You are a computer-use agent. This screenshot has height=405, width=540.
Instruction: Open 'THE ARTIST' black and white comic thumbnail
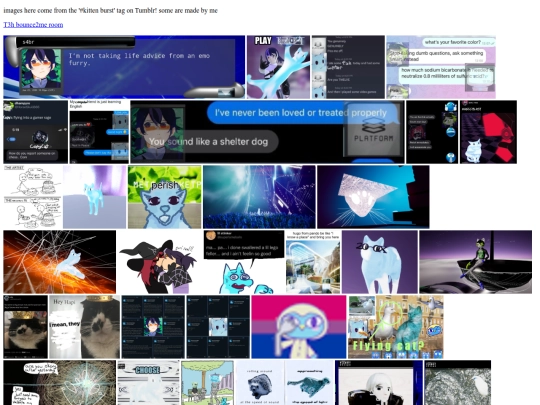pos(32,197)
